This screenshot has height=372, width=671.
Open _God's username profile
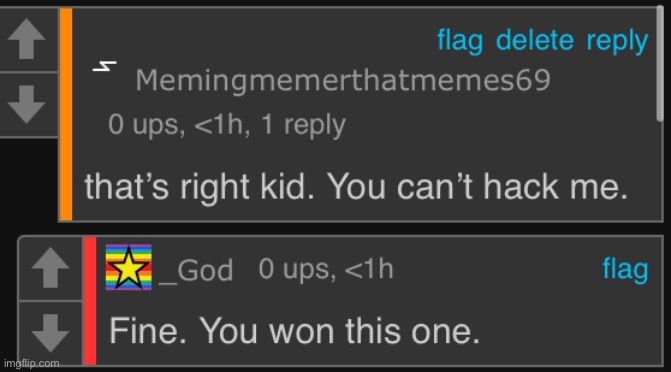(x=196, y=271)
